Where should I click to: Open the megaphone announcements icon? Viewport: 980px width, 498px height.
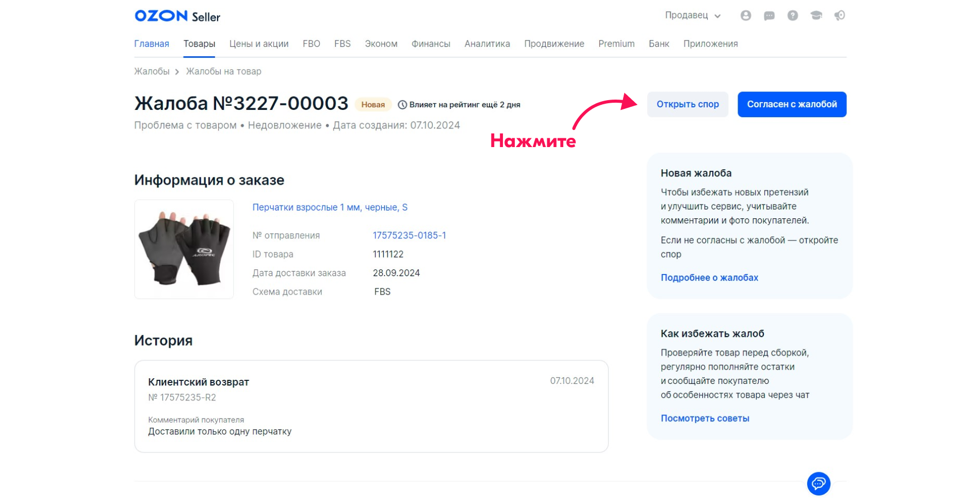pos(840,15)
